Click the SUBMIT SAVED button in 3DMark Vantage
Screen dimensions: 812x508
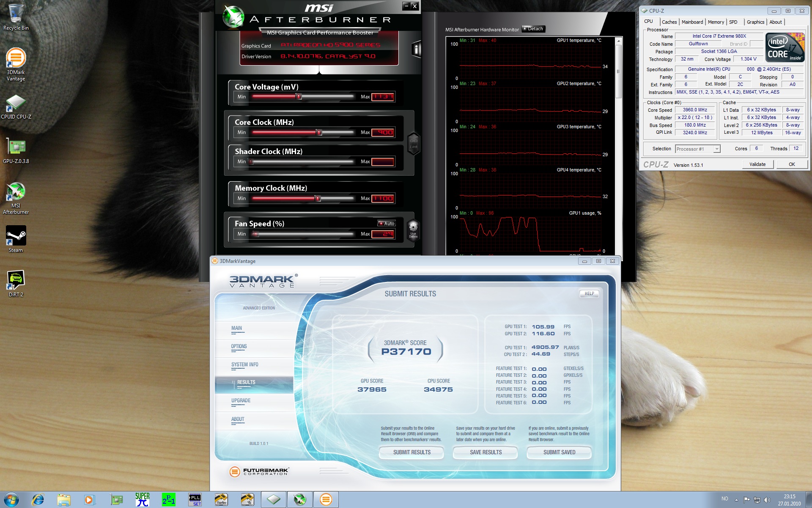point(559,452)
